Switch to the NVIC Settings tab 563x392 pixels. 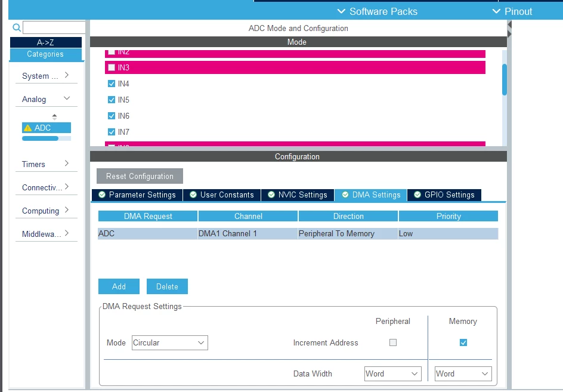pyautogui.click(x=298, y=195)
